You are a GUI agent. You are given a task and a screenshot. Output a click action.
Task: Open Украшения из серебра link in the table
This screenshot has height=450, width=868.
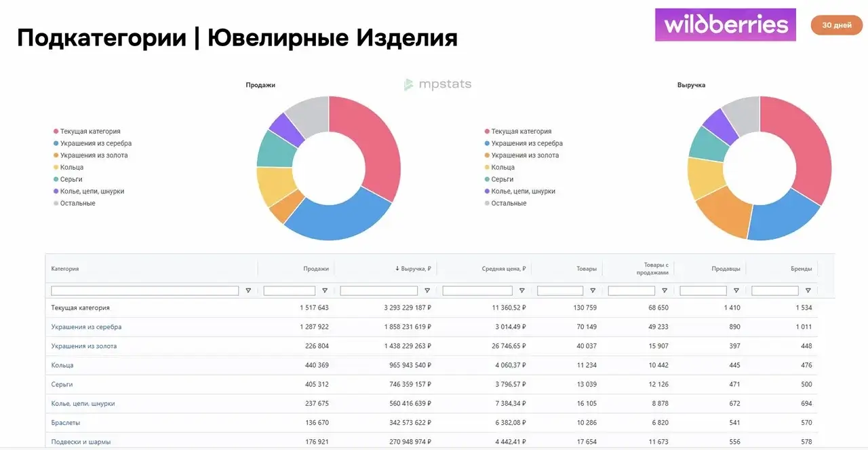point(86,327)
